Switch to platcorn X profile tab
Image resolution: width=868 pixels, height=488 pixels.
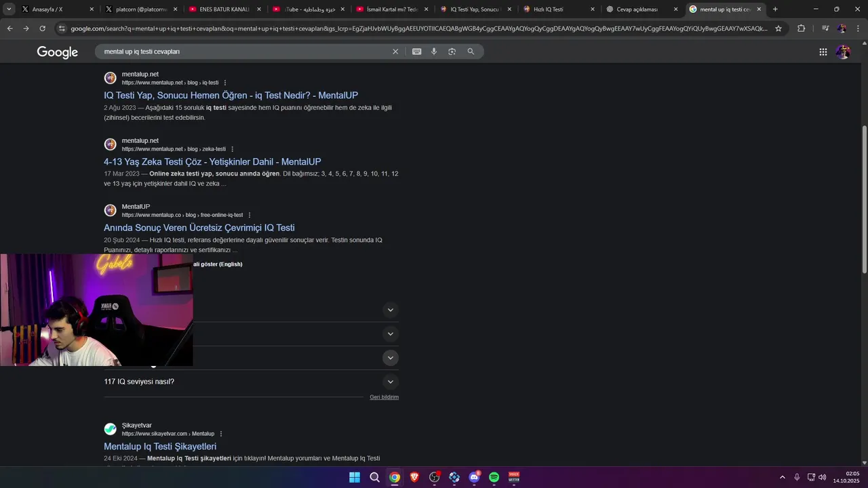tap(141, 9)
